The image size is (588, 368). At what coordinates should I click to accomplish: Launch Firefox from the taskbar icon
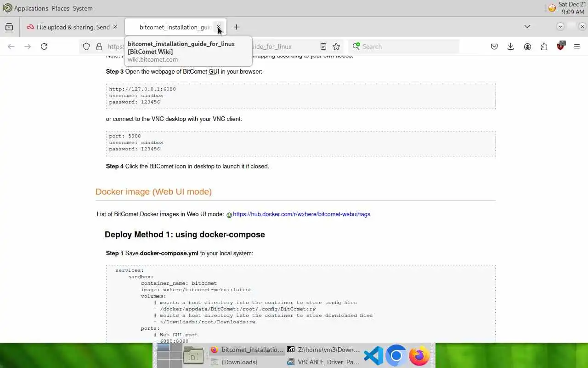pos(419,356)
